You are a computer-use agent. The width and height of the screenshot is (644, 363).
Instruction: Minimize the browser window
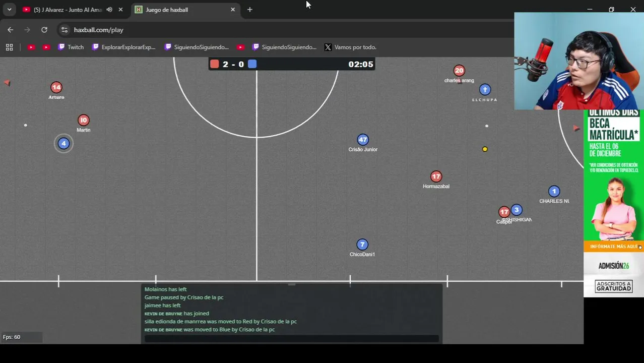point(590,10)
